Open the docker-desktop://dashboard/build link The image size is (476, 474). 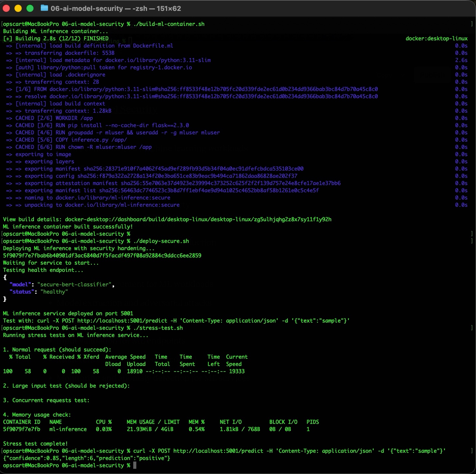[x=198, y=219]
